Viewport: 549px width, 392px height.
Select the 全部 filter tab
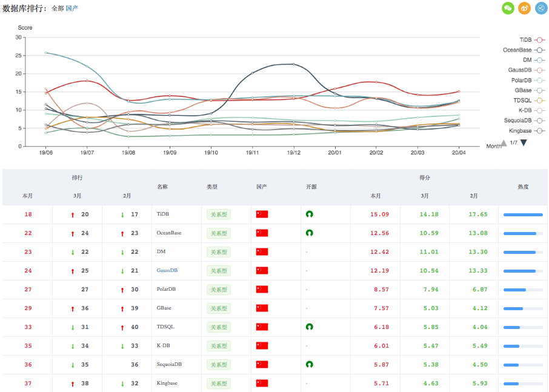point(57,8)
